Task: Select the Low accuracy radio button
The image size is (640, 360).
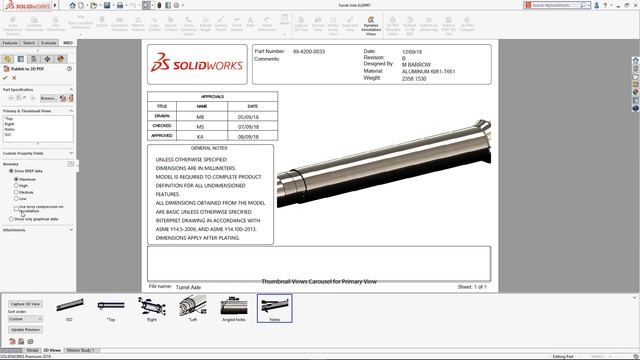Action: tap(16, 199)
